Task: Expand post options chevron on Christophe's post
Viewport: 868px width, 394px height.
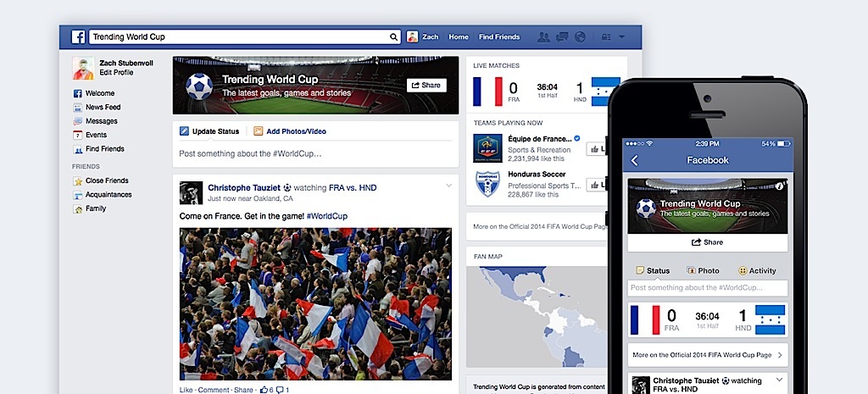Action: [449, 186]
